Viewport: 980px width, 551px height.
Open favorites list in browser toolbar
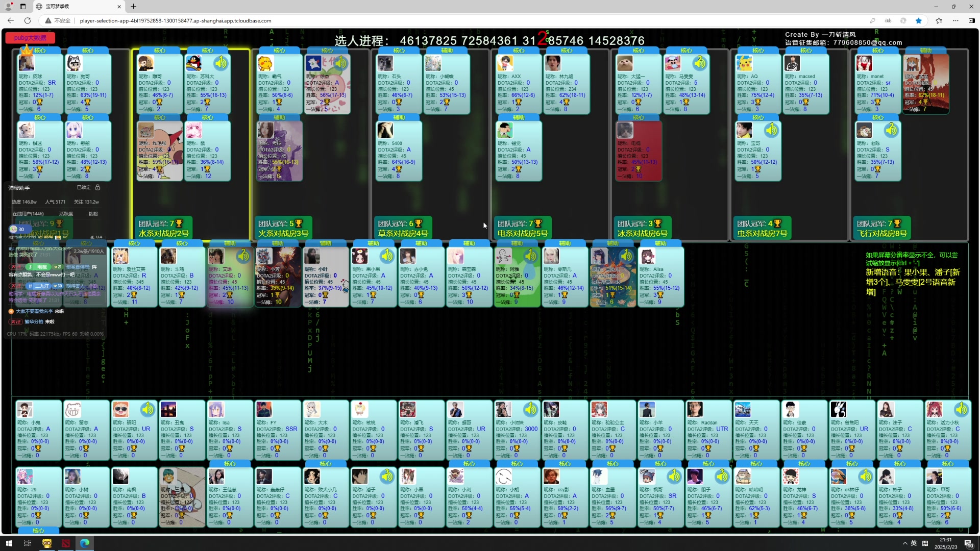(x=939, y=21)
